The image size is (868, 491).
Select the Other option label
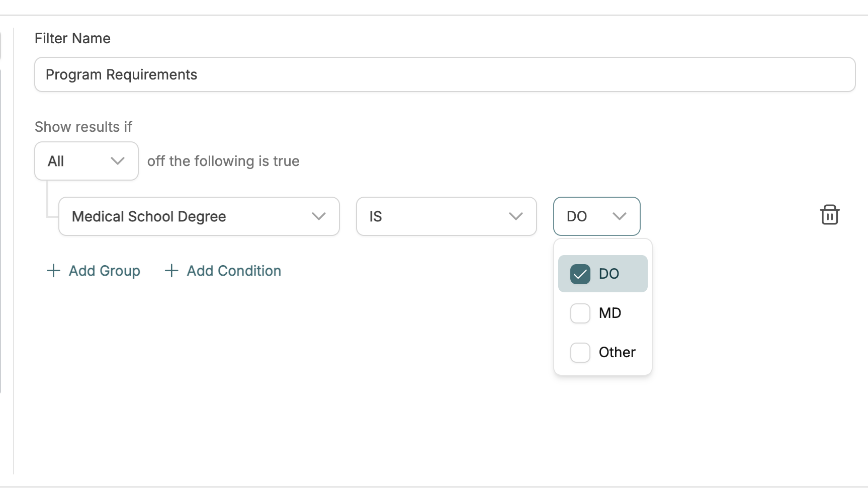(x=617, y=352)
